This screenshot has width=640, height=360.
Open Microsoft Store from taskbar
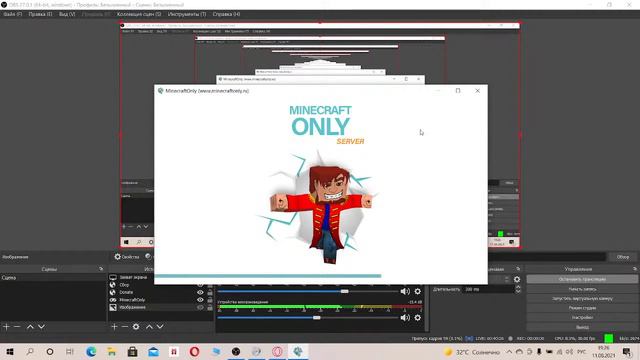click(132, 351)
